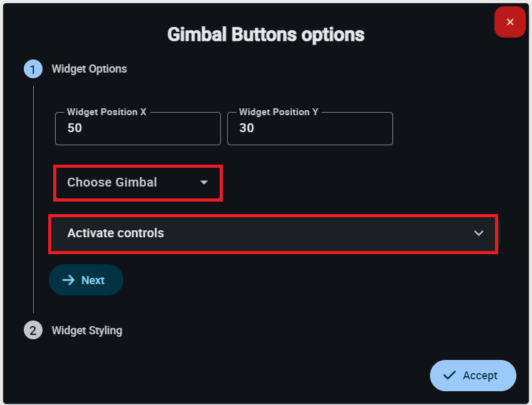Image resolution: width=532 pixels, height=405 pixels.
Task: Expand the Activate controls panel
Action: tap(273, 233)
